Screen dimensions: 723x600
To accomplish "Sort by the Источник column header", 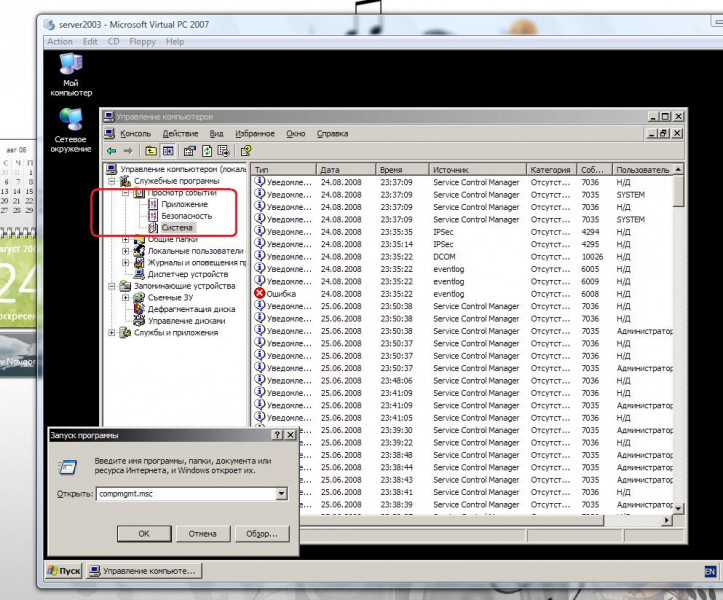I will click(x=477, y=170).
